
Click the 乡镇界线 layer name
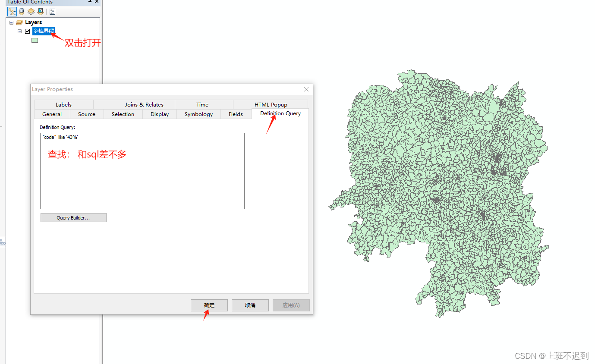point(43,31)
